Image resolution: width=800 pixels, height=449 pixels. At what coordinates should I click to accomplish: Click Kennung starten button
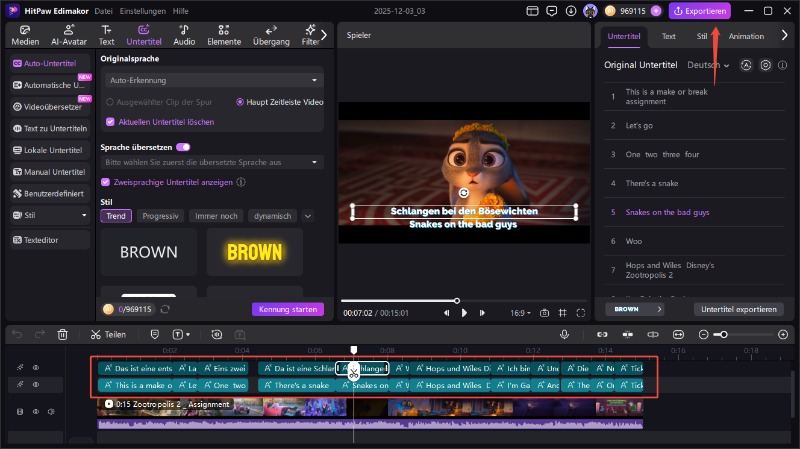288,309
